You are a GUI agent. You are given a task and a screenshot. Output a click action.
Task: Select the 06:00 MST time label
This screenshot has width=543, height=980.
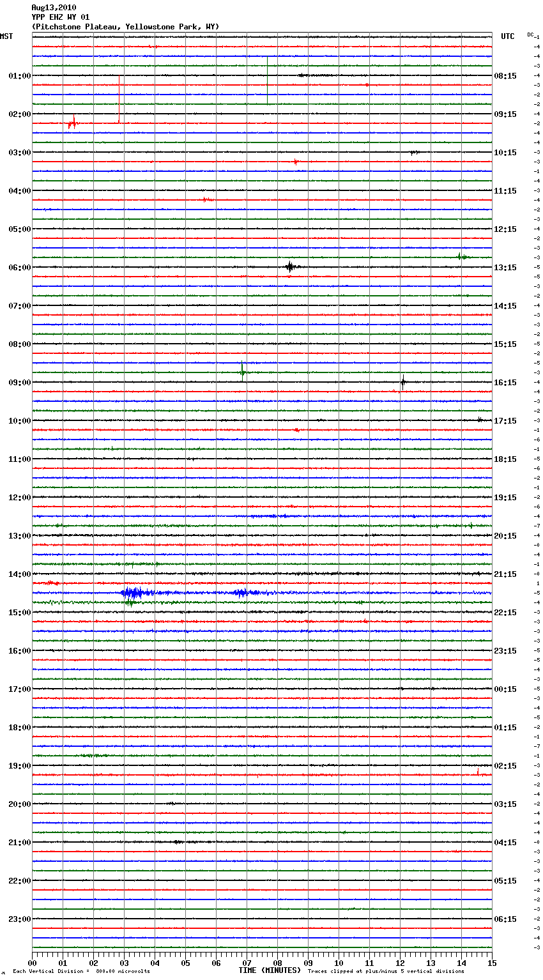(x=20, y=268)
